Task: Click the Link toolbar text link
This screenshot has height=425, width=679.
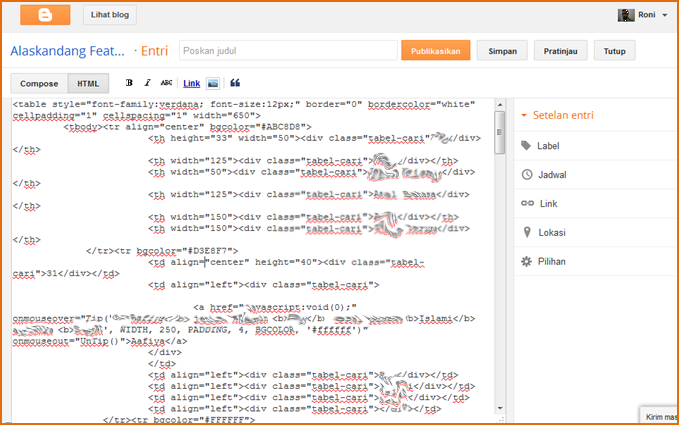Action: point(191,83)
